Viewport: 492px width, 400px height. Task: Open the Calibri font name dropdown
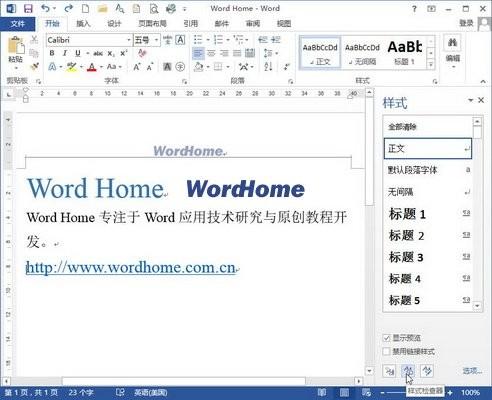tap(129, 40)
